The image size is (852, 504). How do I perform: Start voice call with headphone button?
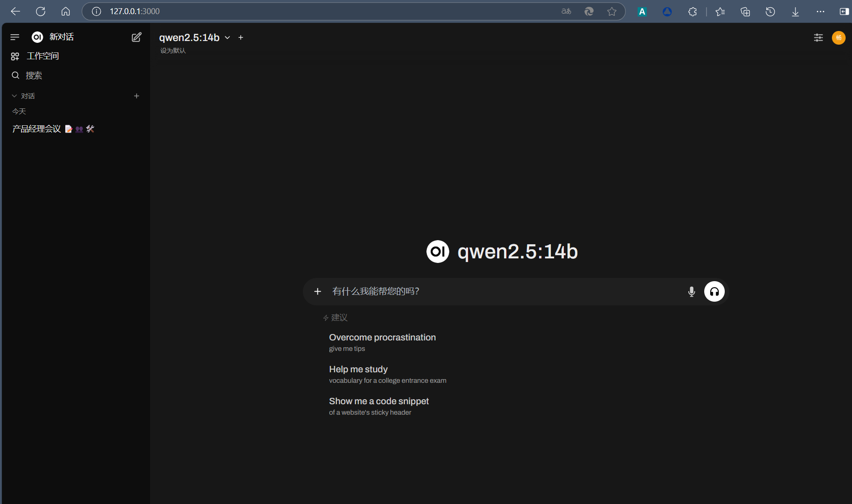(x=714, y=292)
